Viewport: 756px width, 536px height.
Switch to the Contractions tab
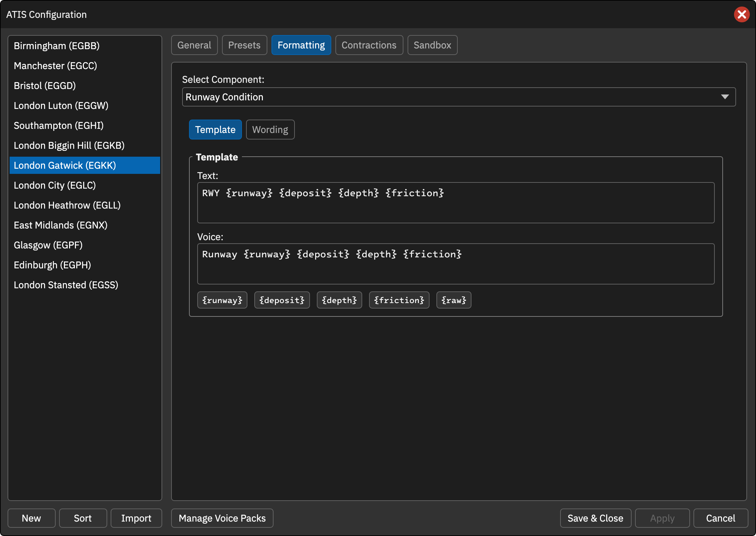point(369,45)
